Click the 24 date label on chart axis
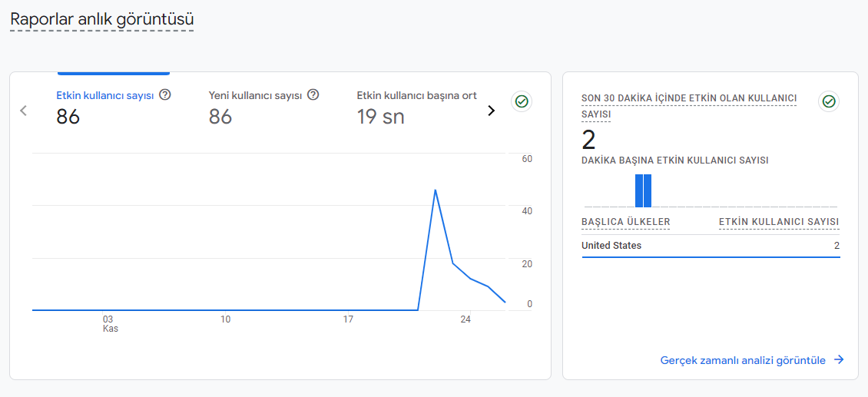This screenshot has width=868, height=397. [x=465, y=319]
